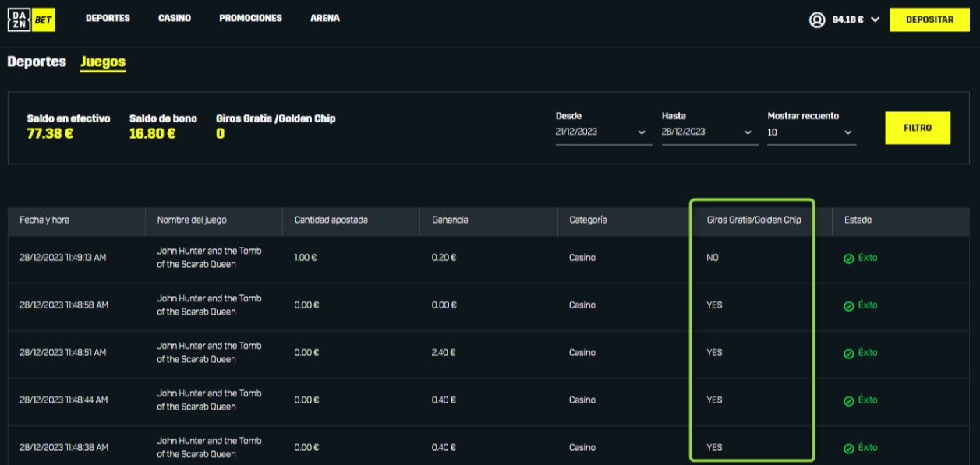The height and width of the screenshot is (465, 980).
Task: Click the DEPOSITAR button
Action: click(930, 20)
